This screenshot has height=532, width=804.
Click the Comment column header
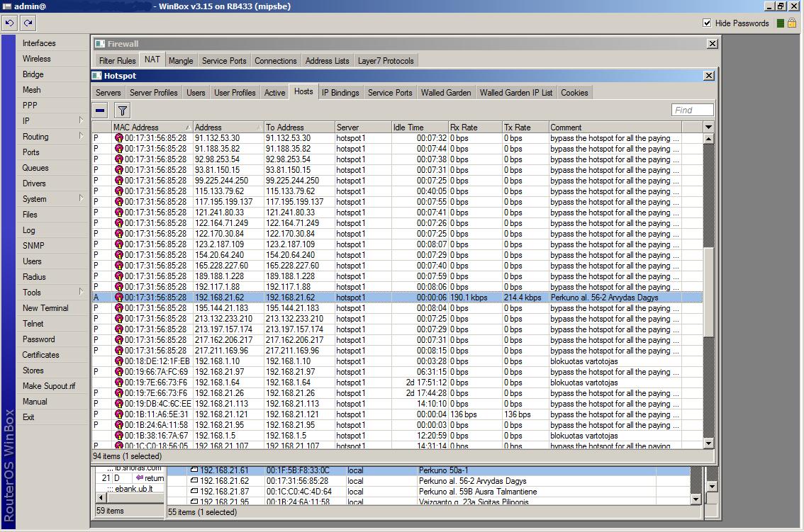[x=615, y=127]
